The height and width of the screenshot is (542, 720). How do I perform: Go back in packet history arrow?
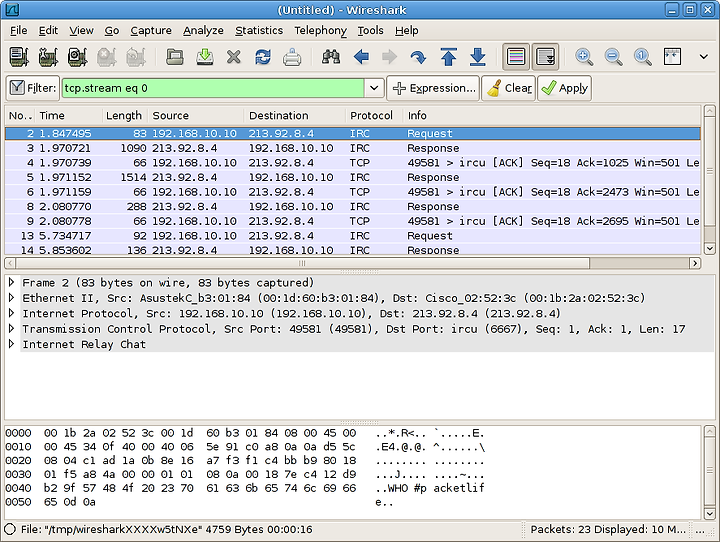click(x=361, y=57)
